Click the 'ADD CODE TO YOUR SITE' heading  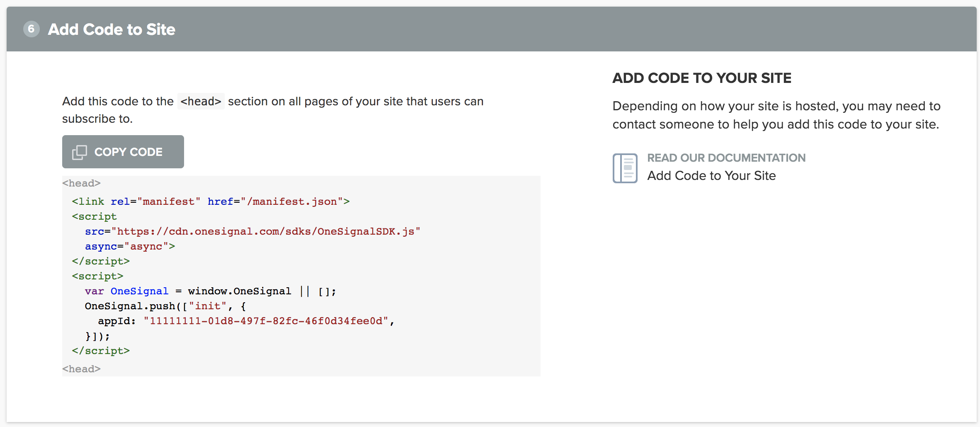click(x=702, y=78)
